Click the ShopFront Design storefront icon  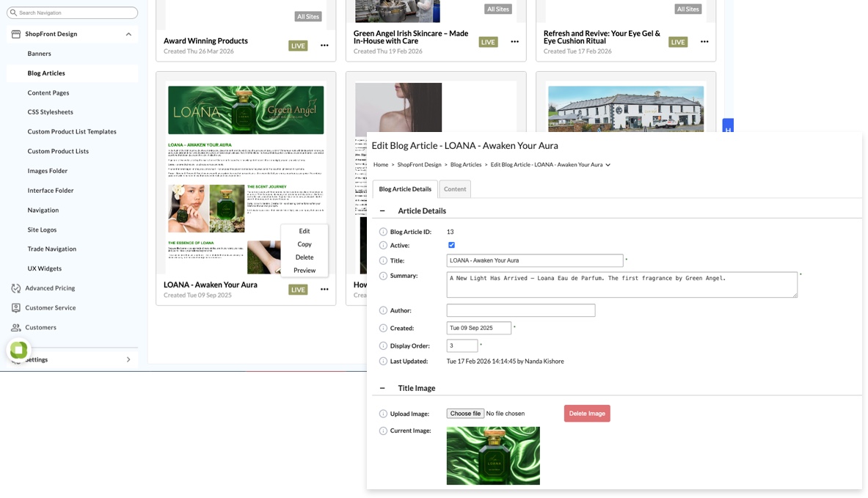16,34
